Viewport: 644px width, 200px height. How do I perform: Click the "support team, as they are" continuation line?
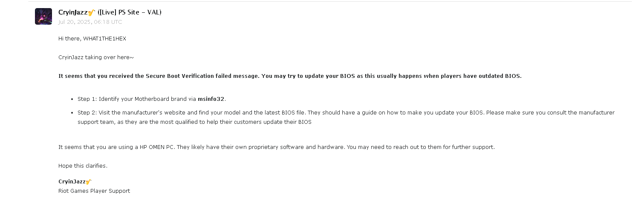194,122
